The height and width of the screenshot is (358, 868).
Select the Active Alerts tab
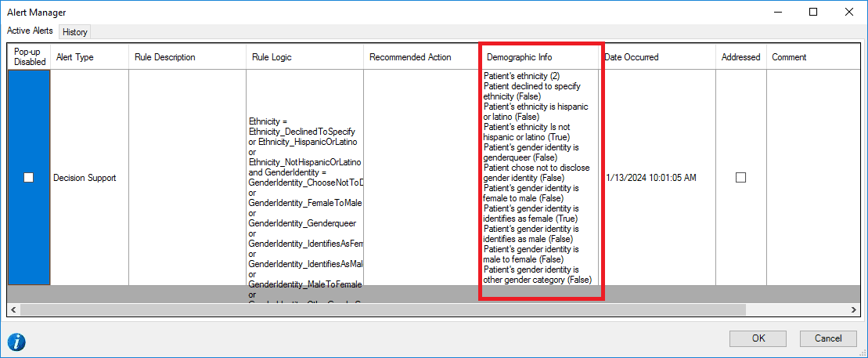[31, 31]
